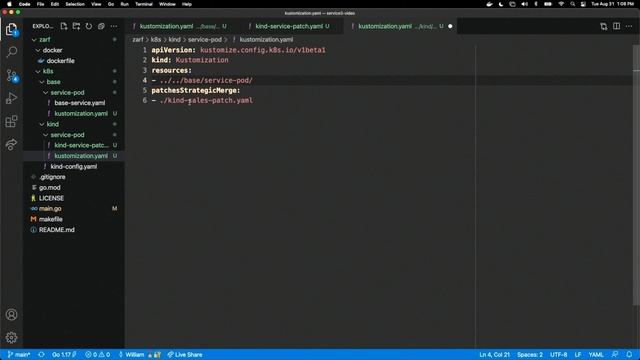The image size is (640, 360).
Task: Open macOS Spotlight search icon
Action: [x=573, y=4]
